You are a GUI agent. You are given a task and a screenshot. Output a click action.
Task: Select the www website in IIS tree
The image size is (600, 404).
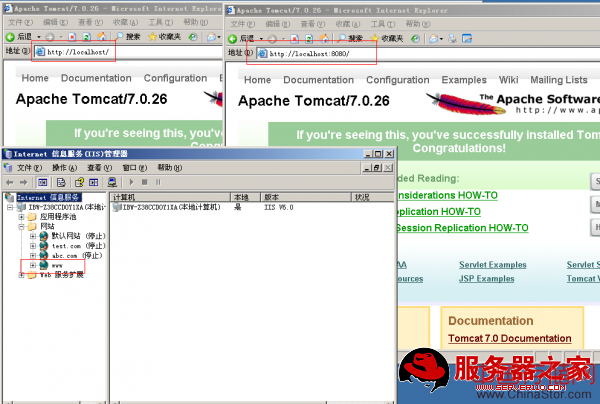click(58, 265)
